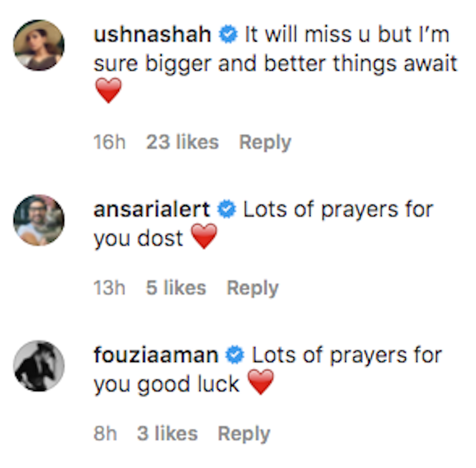Click the fouziaaman username link
Viewport: 476px width, 468px height.
[x=156, y=355]
